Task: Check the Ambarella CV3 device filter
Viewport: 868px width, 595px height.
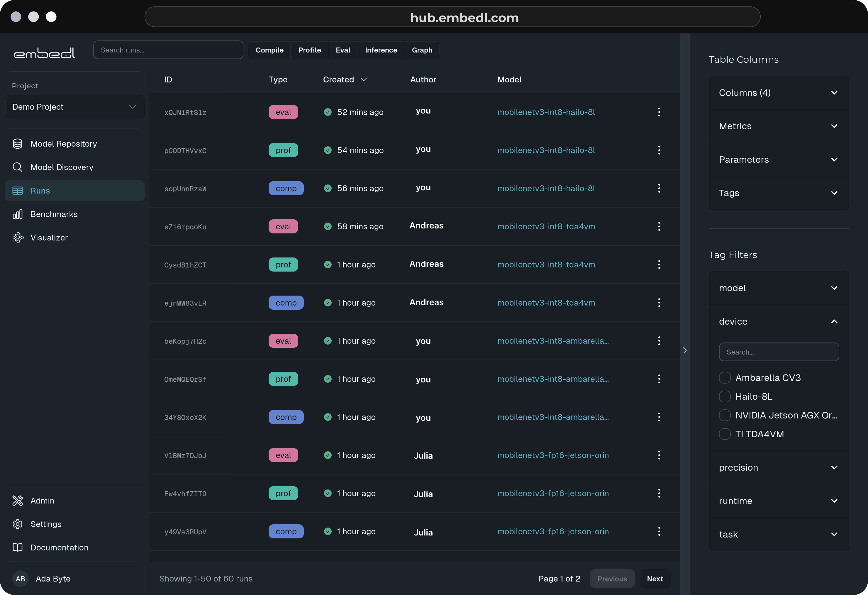Action: (x=725, y=378)
